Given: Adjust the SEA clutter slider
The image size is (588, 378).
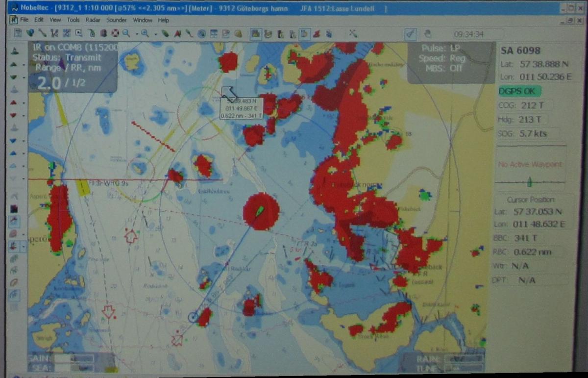Looking at the screenshot, I should tap(73, 368).
